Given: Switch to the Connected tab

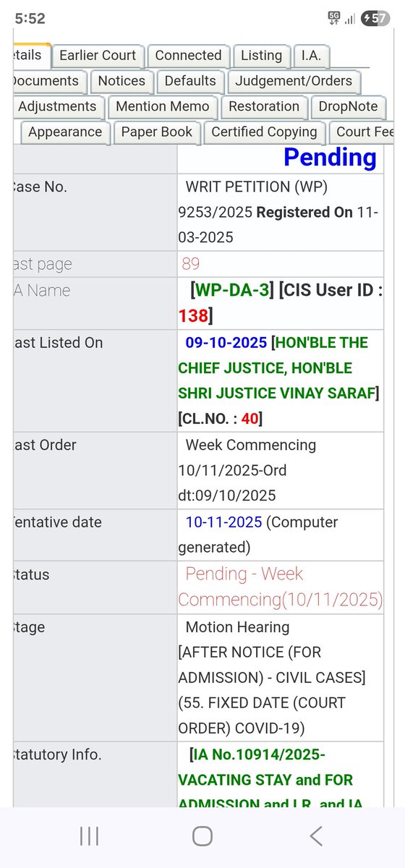Looking at the screenshot, I should pyautogui.click(x=188, y=56).
